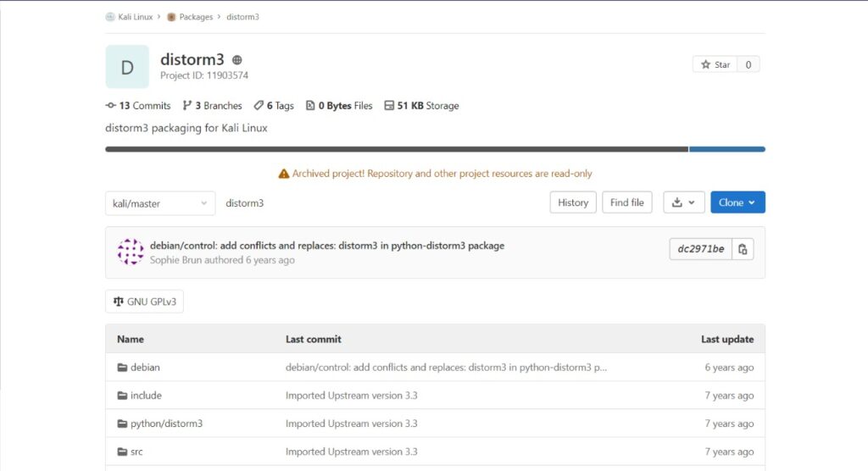Viewport: 868px width, 471px height.
Task: View the 3 Branches link
Action: (213, 106)
